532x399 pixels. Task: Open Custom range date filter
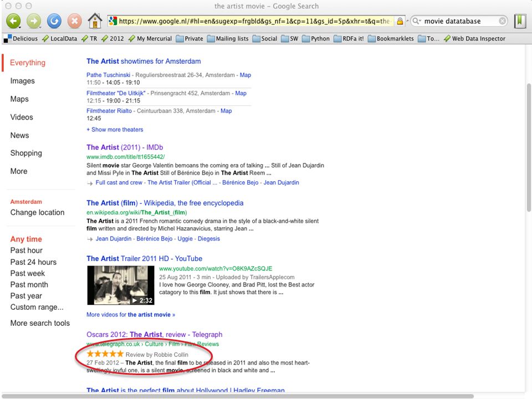click(37, 307)
